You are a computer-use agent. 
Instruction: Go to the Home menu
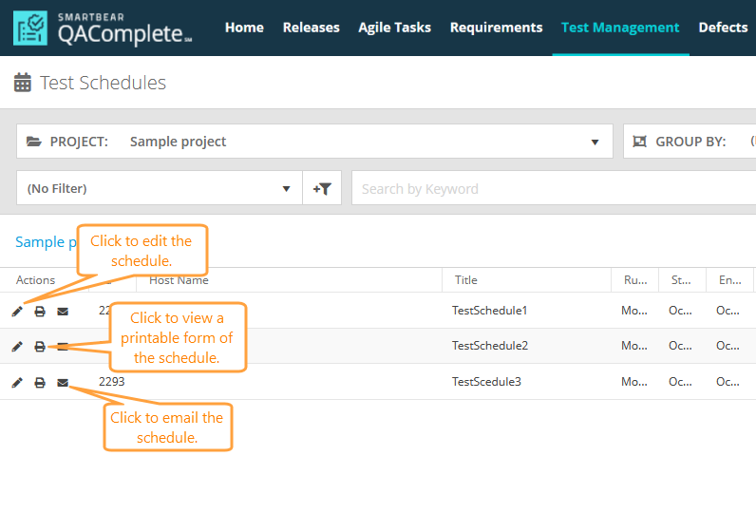click(244, 28)
